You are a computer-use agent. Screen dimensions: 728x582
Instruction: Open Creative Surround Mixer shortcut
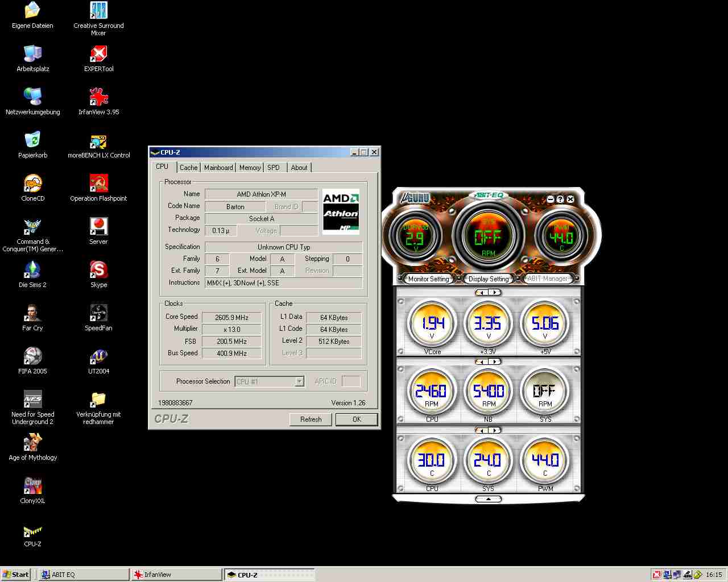click(98, 19)
